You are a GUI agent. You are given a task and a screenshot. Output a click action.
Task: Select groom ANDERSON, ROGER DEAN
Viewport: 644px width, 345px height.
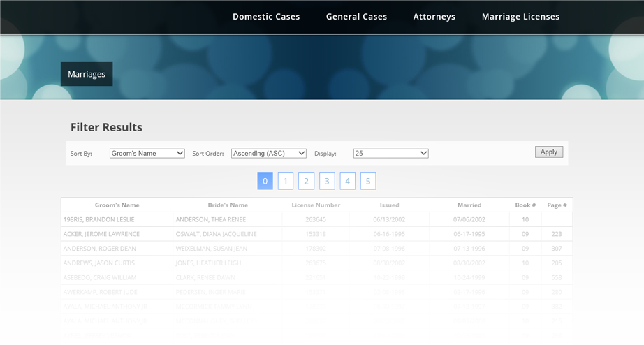tap(100, 249)
